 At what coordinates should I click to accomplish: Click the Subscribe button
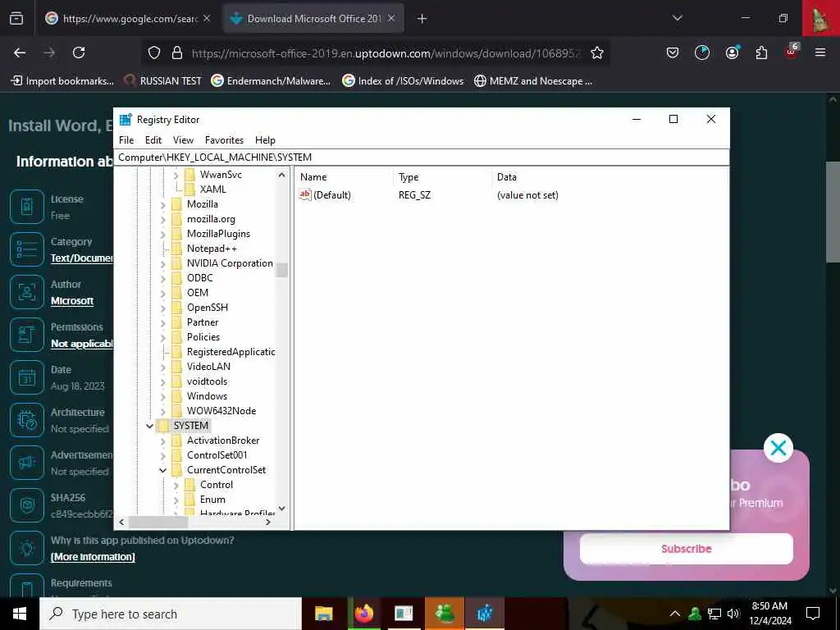[x=687, y=549]
